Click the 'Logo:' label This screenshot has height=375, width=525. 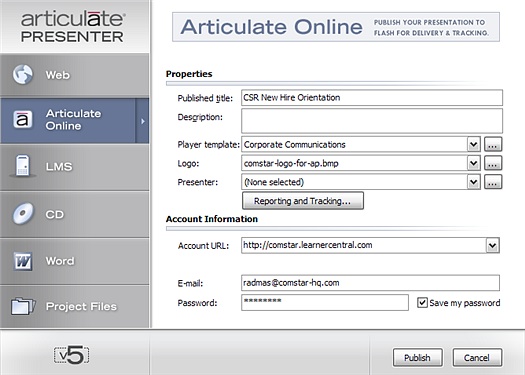188,163
